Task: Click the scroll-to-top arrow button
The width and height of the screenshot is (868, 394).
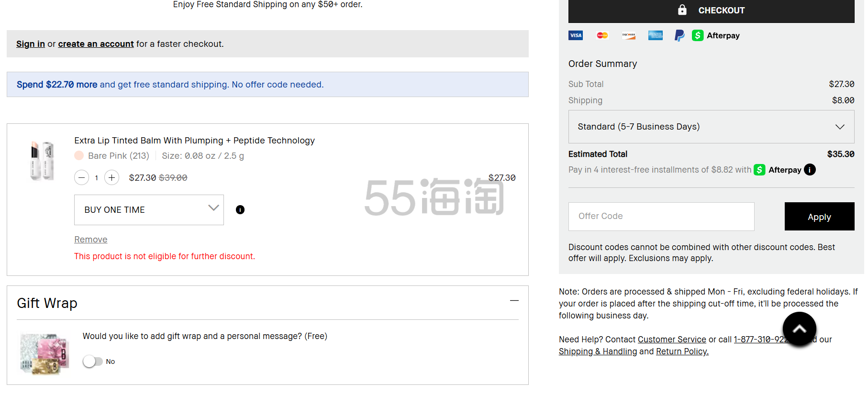Action: point(799,329)
